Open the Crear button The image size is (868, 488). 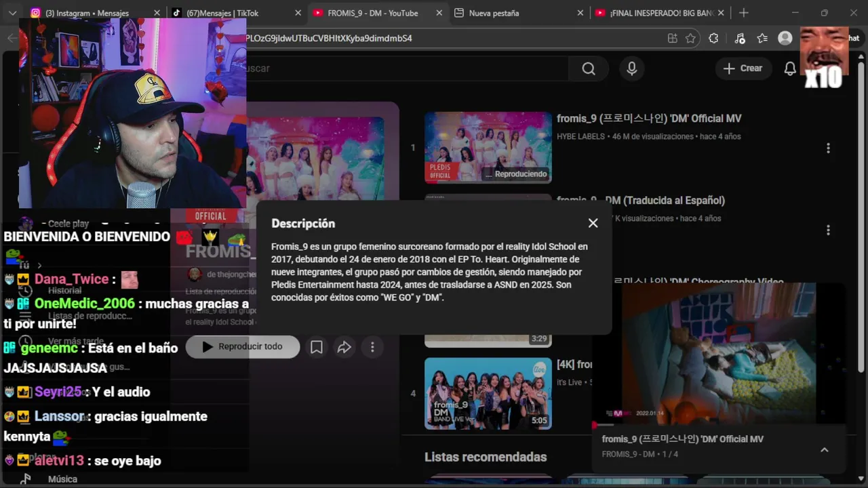pyautogui.click(x=743, y=68)
